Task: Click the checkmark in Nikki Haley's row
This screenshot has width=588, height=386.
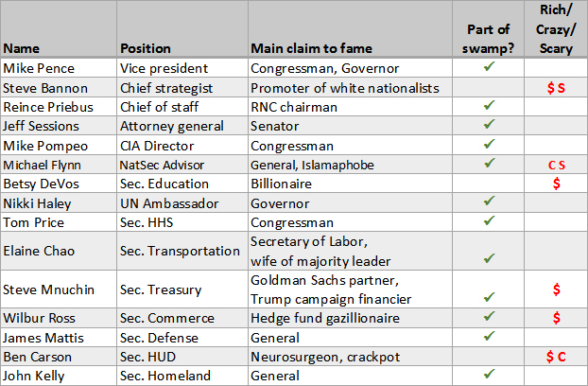Action: tap(489, 202)
